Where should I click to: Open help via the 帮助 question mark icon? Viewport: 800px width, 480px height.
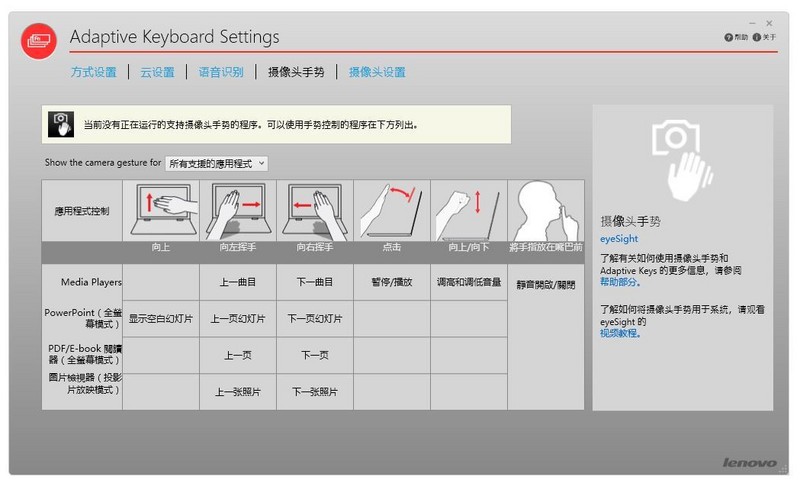[x=729, y=37]
